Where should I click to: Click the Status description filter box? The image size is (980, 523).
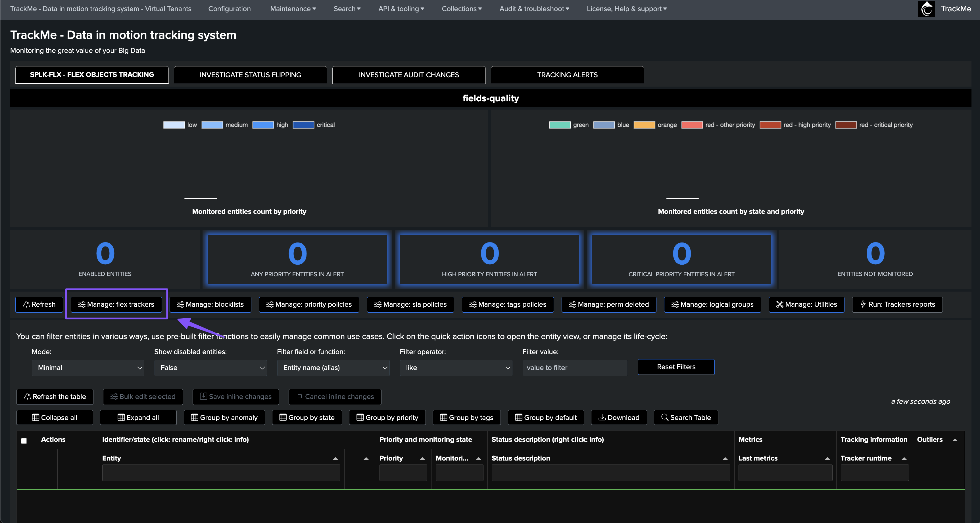[x=611, y=473]
